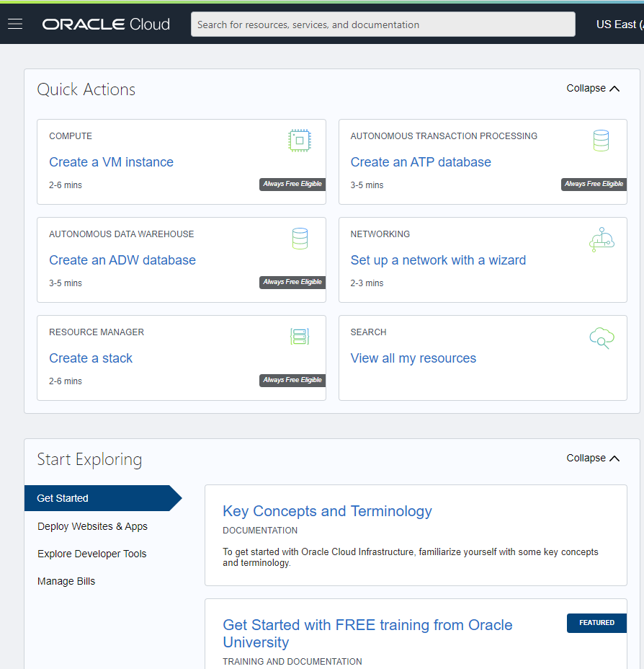Click the SEARCH card label
This screenshot has height=669, width=644.
tap(368, 332)
